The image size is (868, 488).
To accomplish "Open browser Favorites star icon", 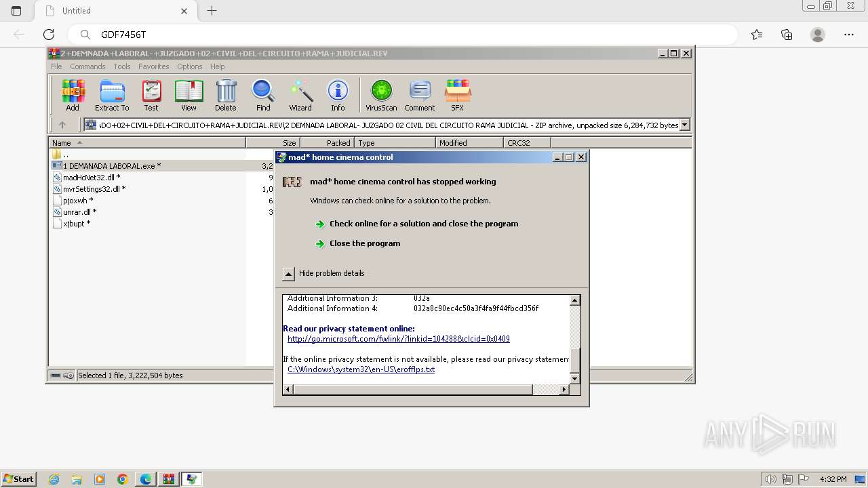I will (757, 35).
